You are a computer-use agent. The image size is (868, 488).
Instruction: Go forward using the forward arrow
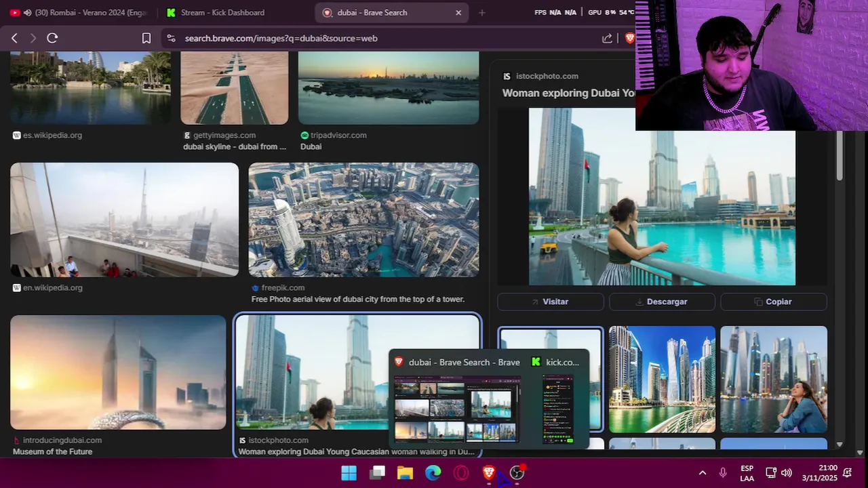(x=33, y=38)
